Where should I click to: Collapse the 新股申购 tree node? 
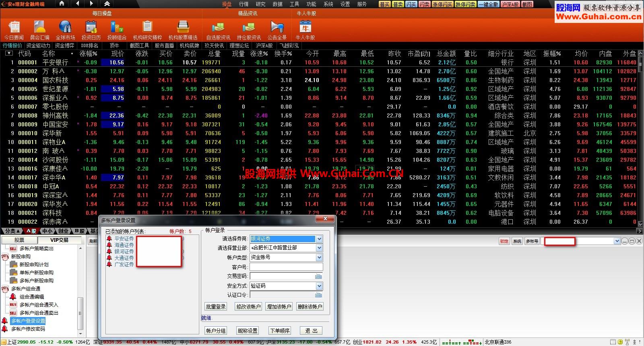tap(5, 256)
